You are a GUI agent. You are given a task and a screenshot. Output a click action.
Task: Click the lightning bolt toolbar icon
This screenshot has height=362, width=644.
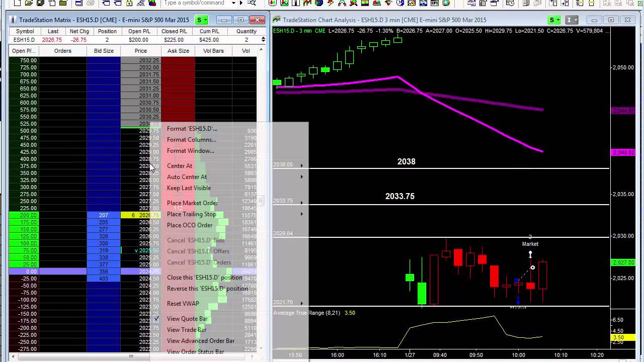(330, 3)
